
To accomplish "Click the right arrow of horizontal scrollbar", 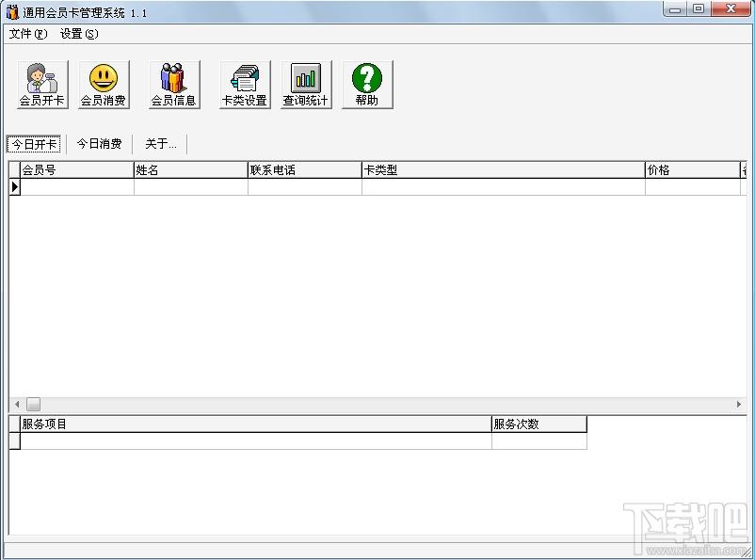I will 739,404.
